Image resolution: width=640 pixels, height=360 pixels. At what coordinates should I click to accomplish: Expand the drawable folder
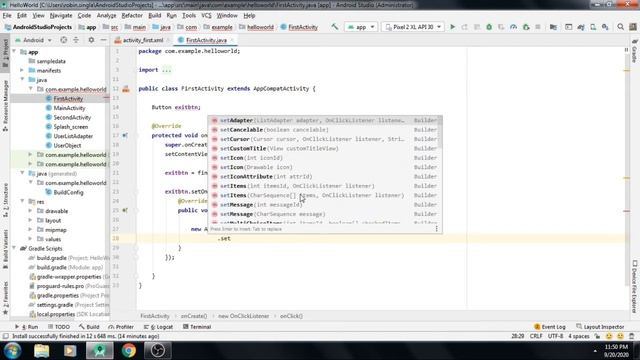[x=31, y=211]
